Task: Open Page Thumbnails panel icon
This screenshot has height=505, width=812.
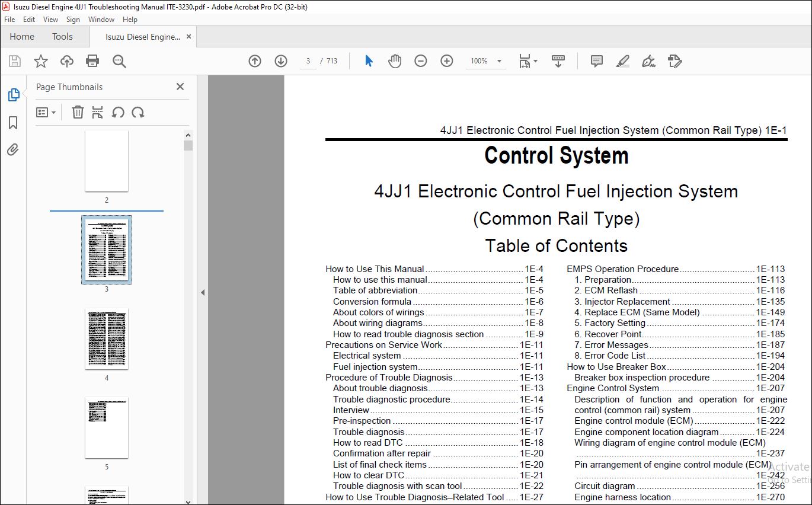Action: coord(13,95)
